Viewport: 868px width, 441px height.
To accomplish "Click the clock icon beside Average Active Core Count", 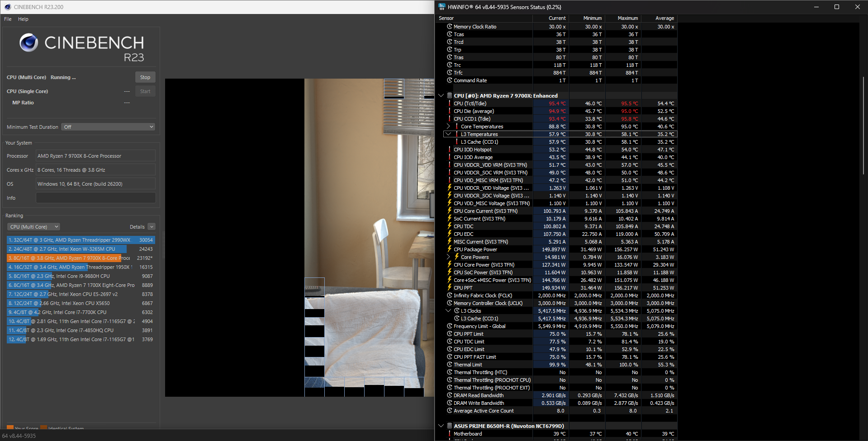I will [450, 411].
